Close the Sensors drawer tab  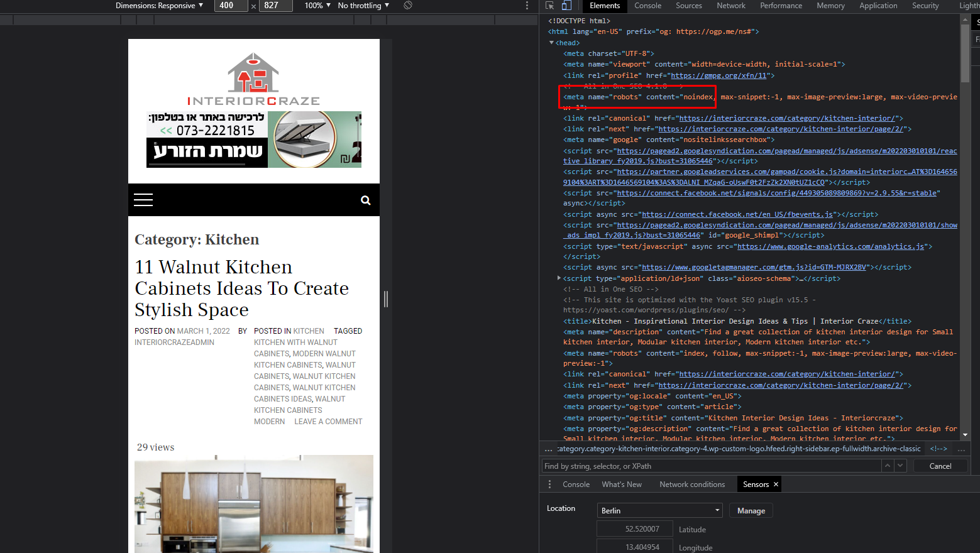pos(776,485)
